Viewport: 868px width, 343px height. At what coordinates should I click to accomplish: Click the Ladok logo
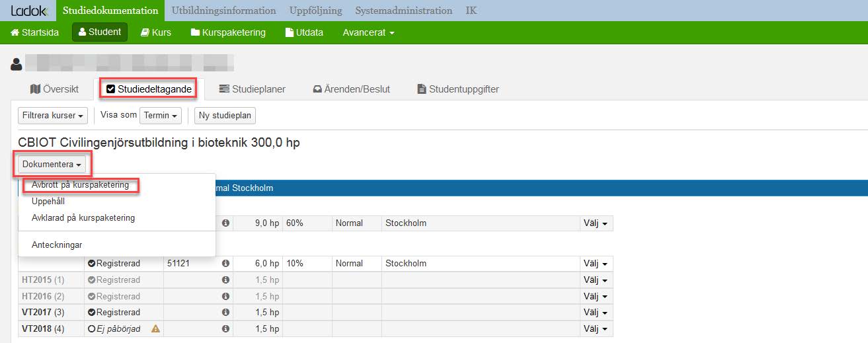pos(29,11)
